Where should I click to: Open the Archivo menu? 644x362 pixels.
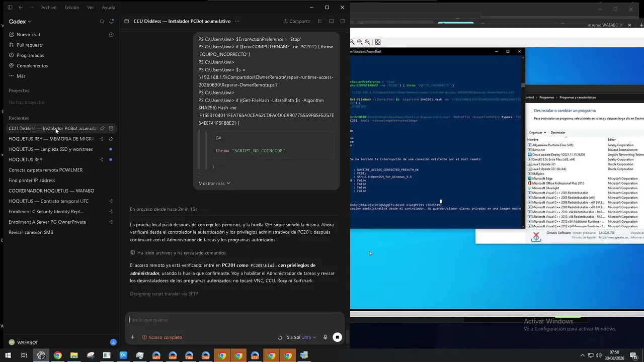click(49, 8)
